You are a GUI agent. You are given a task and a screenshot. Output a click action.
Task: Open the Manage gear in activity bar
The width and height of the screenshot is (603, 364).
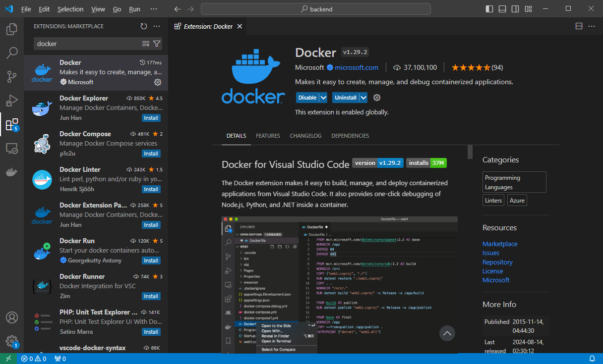pyautogui.click(x=12, y=341)
